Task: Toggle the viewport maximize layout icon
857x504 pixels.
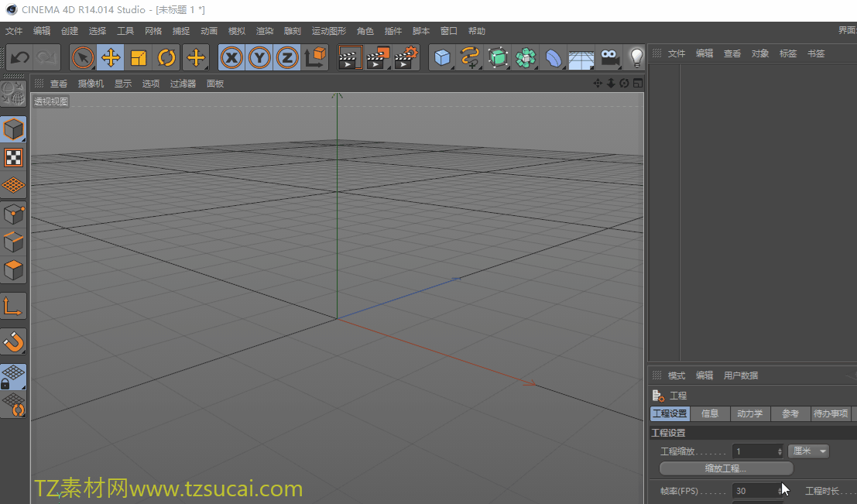Action: point(638,83)
